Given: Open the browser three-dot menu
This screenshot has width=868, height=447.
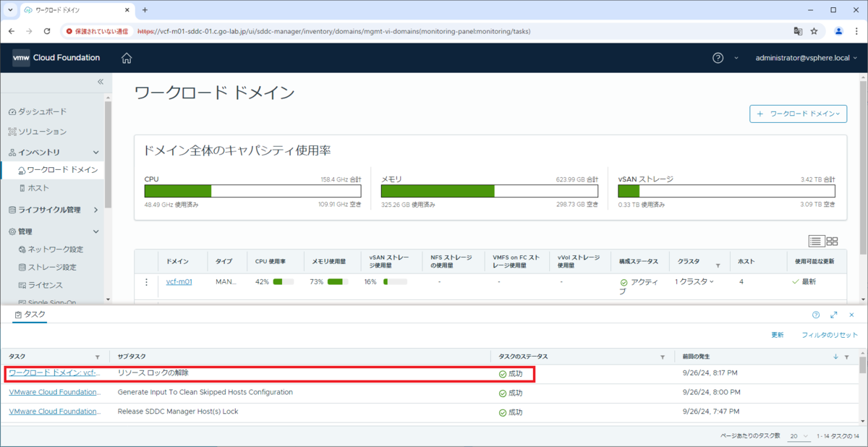Looking at the screenshot, I should 856,31.
